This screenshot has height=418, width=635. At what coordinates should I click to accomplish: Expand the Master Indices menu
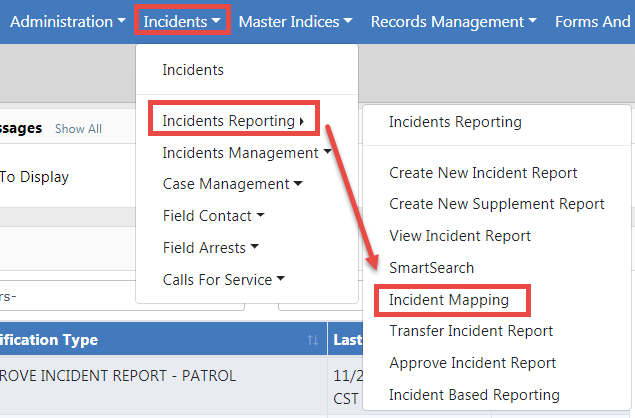click(295, 21)
